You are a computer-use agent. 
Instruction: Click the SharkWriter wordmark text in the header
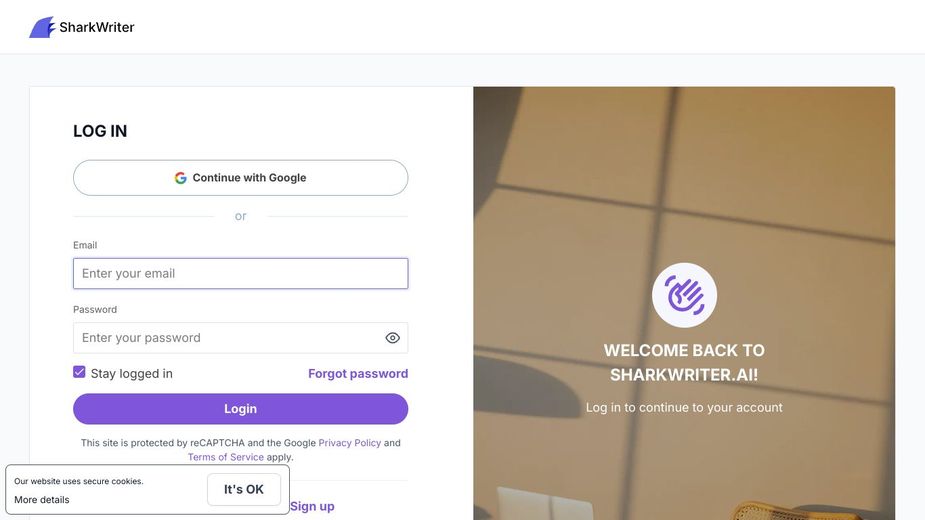[96, 27]
